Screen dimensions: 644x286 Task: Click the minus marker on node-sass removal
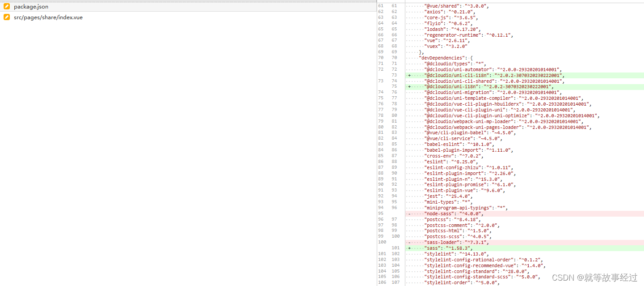(409, 213)
